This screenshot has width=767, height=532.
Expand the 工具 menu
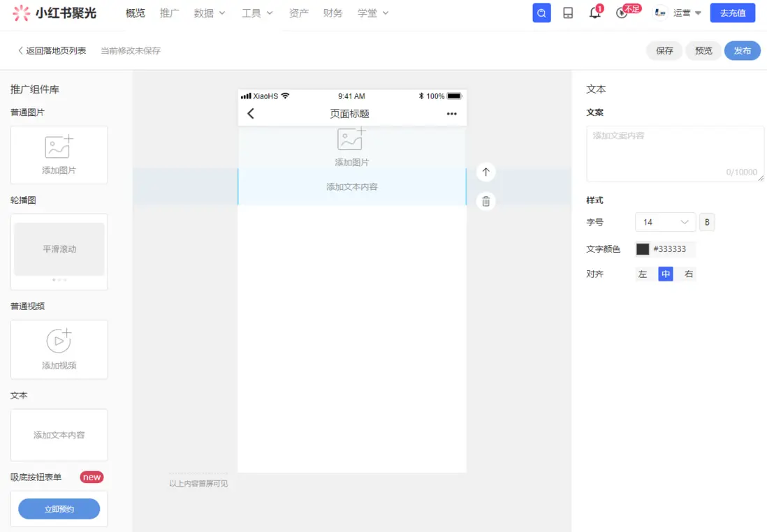[257, 13]
